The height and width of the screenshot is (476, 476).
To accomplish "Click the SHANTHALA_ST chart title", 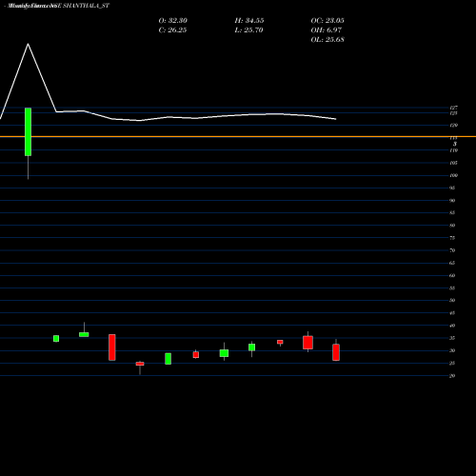I will coord(59,6).
